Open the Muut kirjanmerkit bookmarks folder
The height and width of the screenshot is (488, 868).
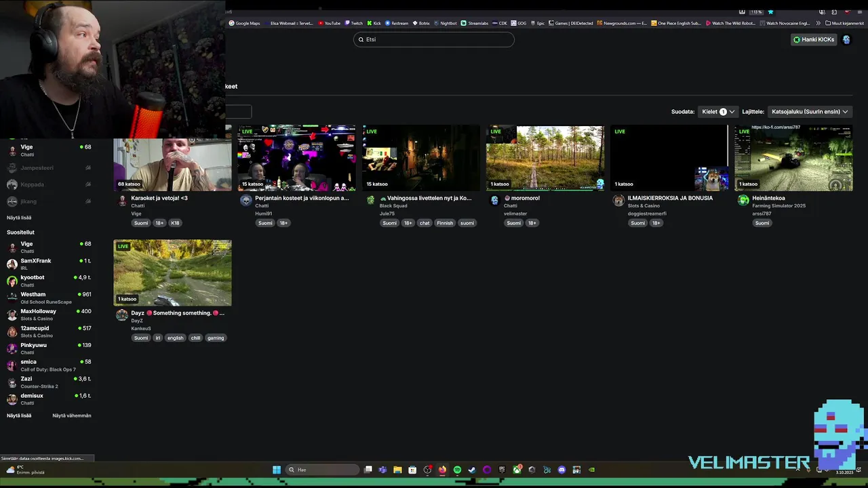pos(844,23)
